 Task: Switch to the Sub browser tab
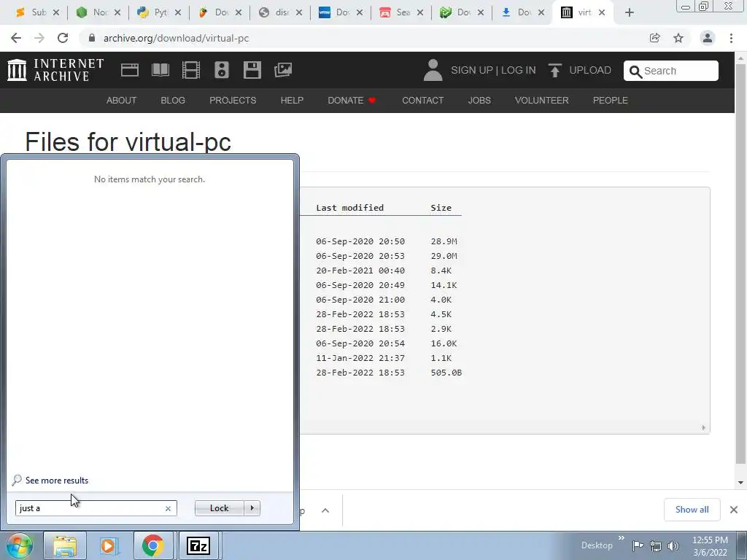click(x=38, y=13)
